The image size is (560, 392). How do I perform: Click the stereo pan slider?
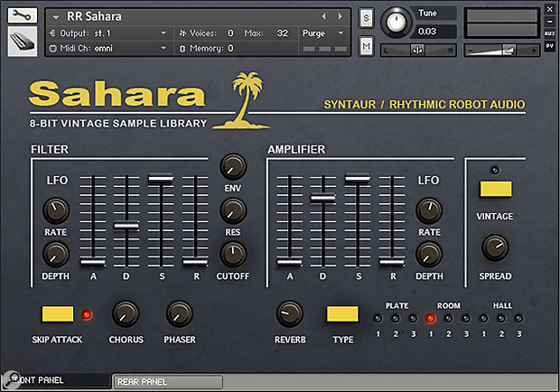pos(418,51)
